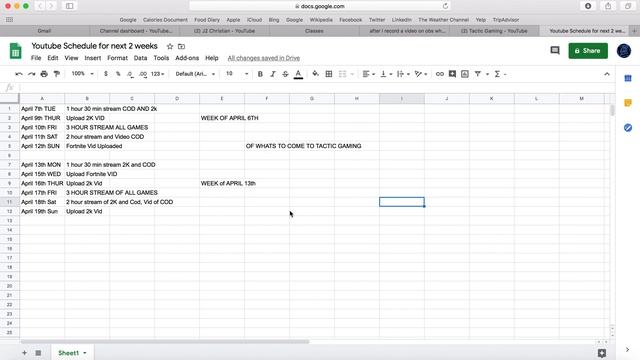Open the Edit menu
This screenshot has height=360, width=640.
[53, 58]
